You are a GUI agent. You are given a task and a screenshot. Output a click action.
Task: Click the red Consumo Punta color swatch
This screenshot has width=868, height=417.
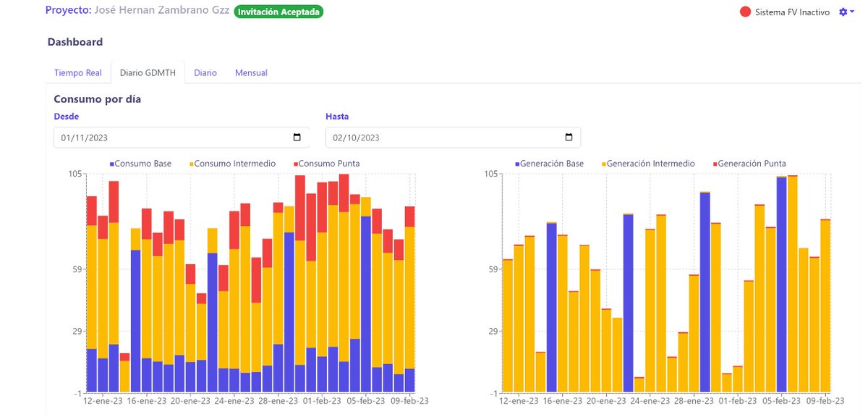pos(295,164)
